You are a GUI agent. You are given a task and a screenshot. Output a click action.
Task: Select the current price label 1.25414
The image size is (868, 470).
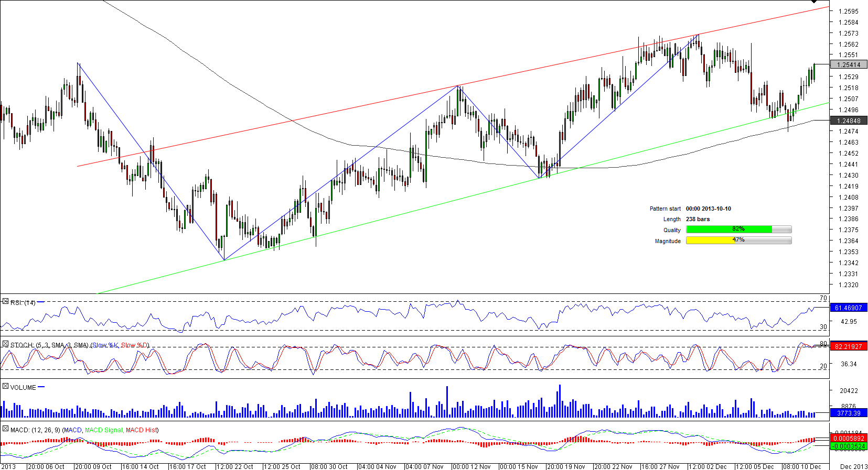click(x=849, y=65)
